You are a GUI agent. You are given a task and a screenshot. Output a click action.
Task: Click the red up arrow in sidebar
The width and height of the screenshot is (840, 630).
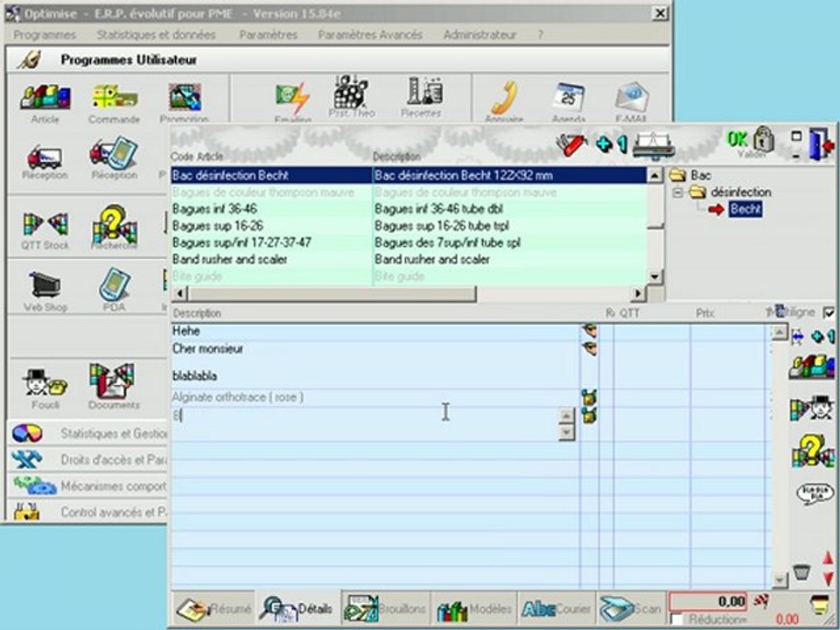click(829, 558)
